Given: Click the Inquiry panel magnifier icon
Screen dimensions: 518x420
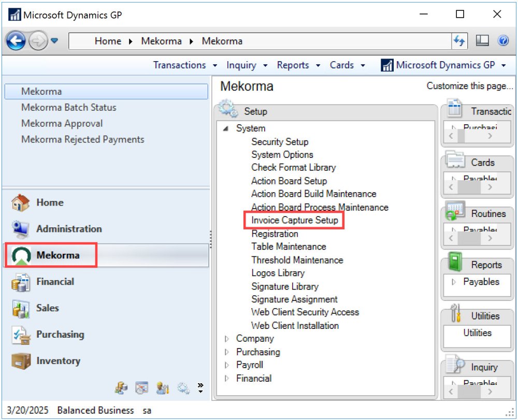Looking at the screenshot, I should (x=455, y=364).
